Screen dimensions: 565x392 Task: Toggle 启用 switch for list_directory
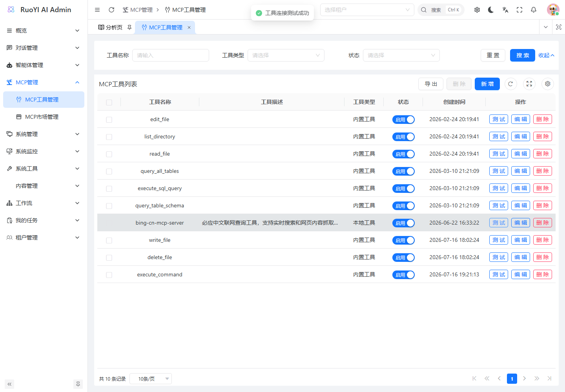click(403, 137)
